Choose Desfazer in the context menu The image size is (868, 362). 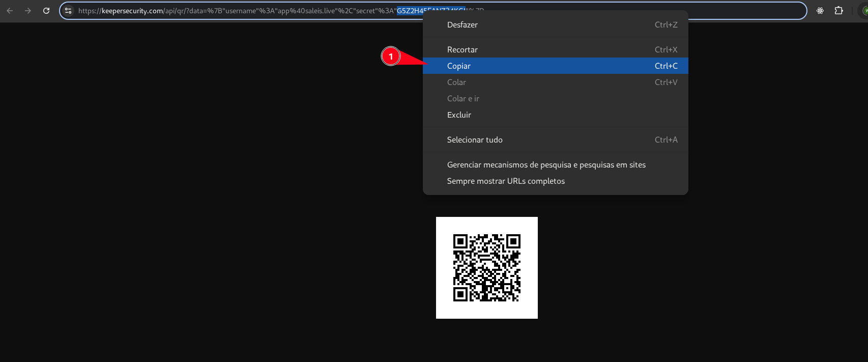(556, 24)
